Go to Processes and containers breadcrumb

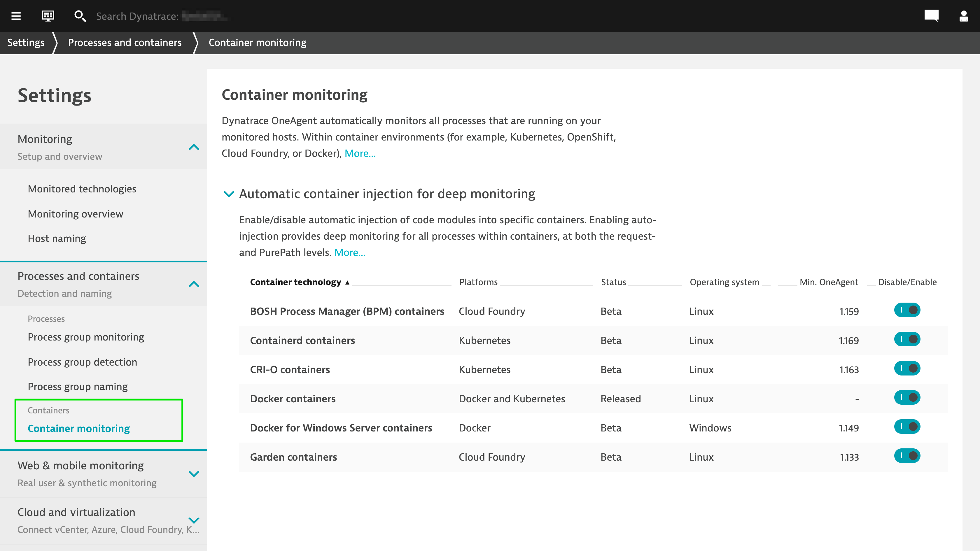pyautogui.click(x=125, y=43)
